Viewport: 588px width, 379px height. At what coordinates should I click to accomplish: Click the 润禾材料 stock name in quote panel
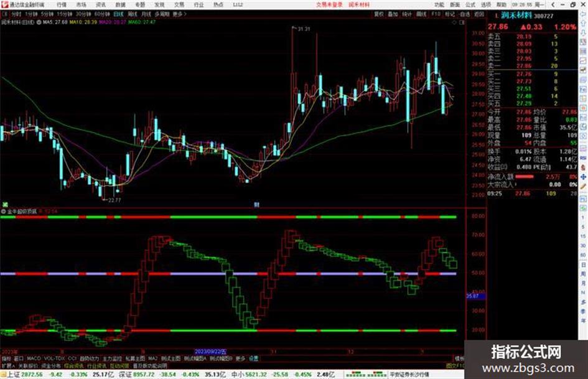click(516, 16)
